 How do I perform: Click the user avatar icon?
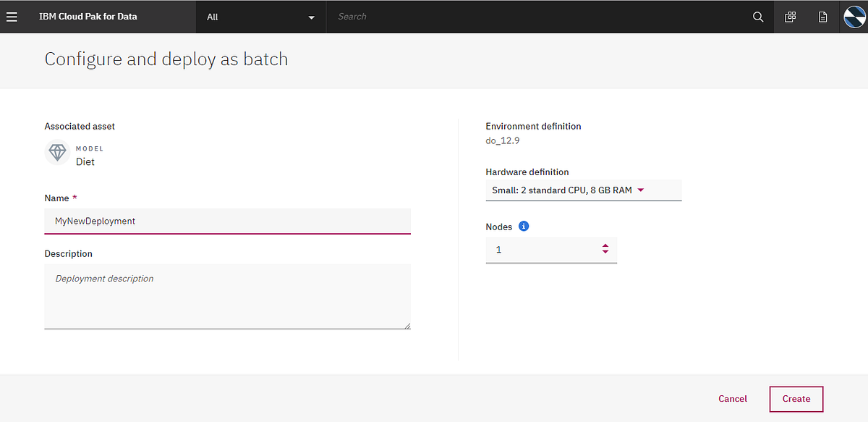pos(854,16)
